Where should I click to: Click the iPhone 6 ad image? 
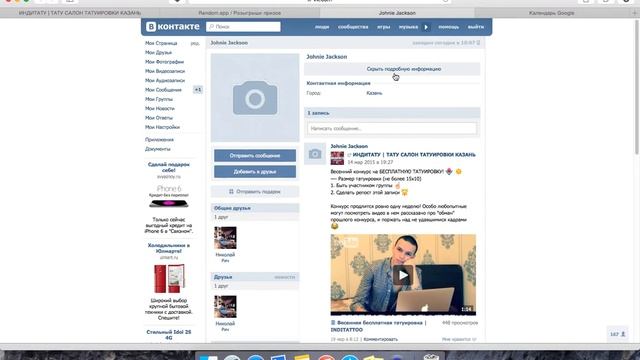(169, 198)
